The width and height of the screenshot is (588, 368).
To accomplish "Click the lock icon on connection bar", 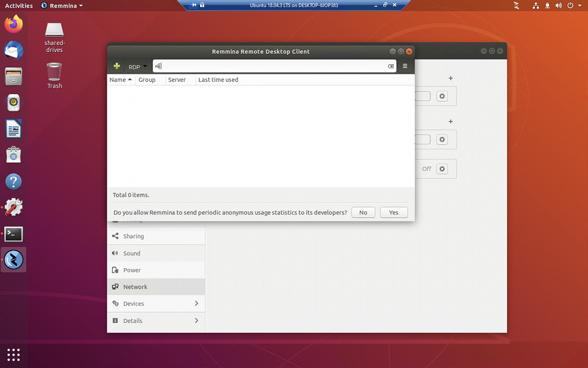I will click(202, 5).
